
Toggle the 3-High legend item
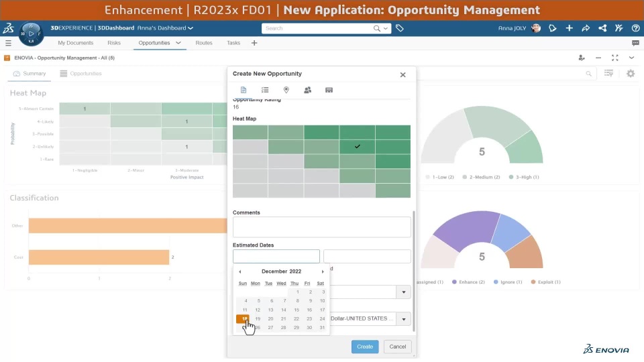coord(524,177)
